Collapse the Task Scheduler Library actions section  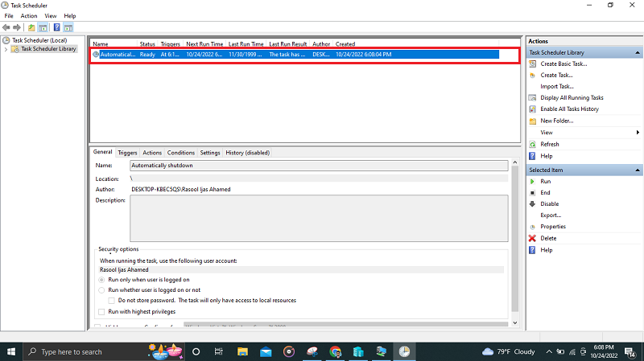click(638, 52)
